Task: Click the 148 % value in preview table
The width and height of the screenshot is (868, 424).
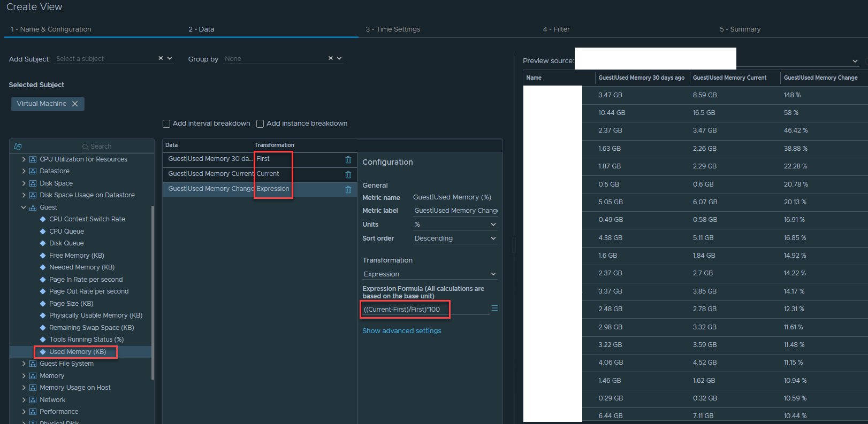Action: (792, 95)
